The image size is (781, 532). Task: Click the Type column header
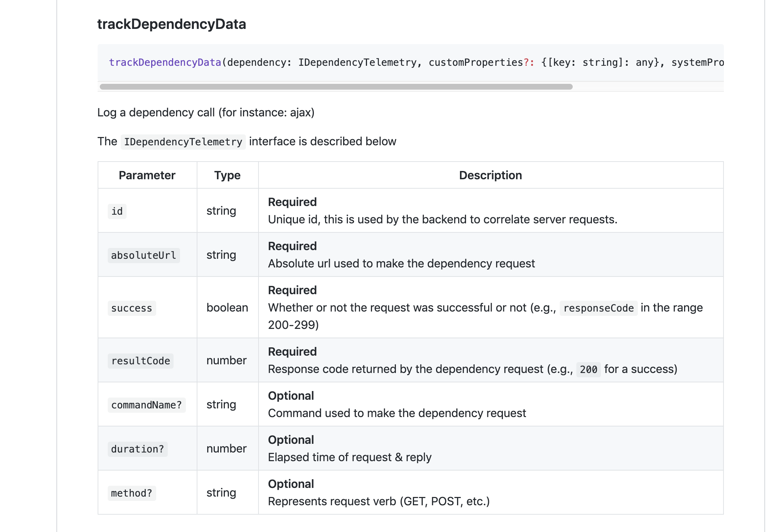[227, 175]
